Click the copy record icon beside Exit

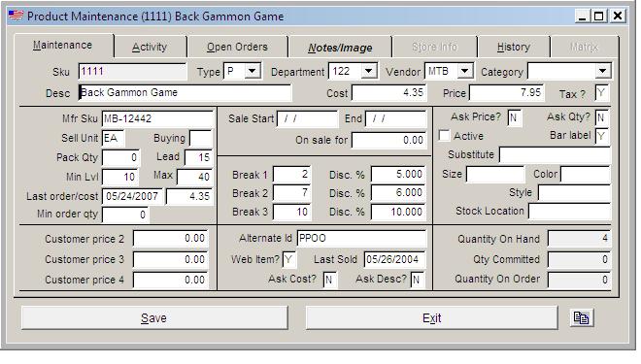pos(582,317)
